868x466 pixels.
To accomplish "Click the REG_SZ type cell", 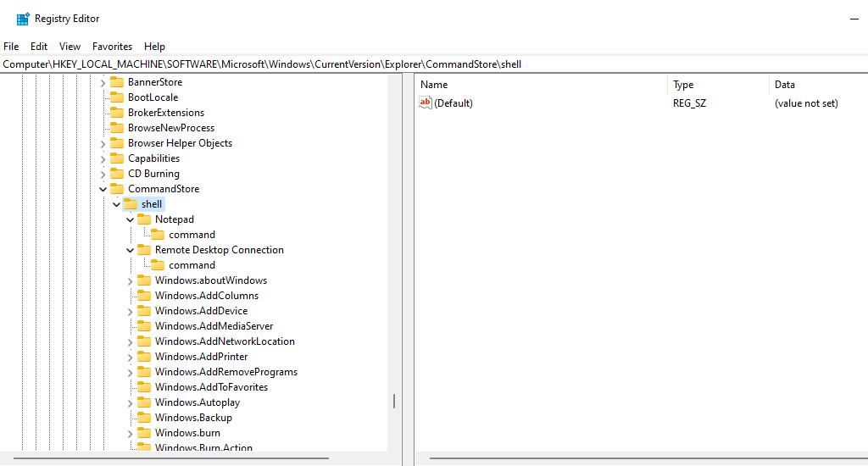I will (x=689, y=103).
